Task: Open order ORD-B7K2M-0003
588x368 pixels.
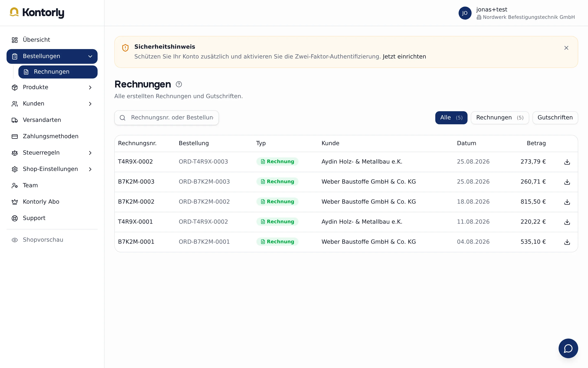Action: (x=204, y=182)
